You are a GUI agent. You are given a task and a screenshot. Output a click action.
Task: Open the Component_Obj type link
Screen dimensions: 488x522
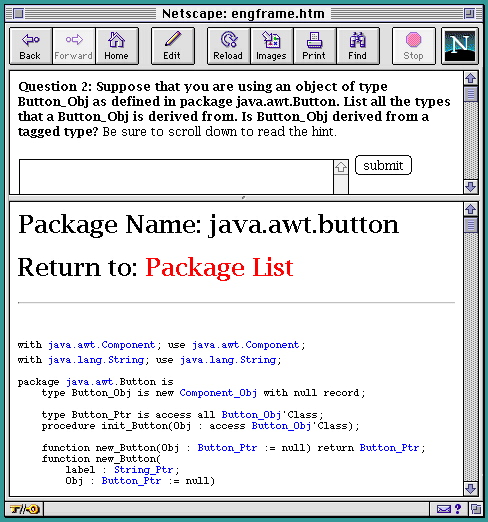(218, 393)
